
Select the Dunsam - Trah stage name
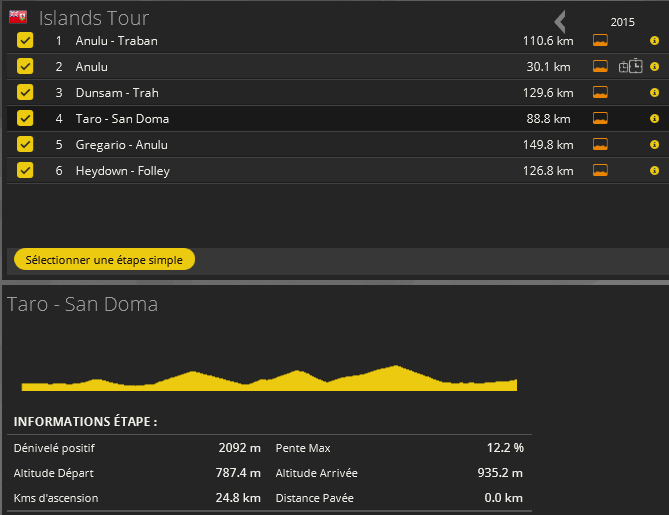pos(117,93)
